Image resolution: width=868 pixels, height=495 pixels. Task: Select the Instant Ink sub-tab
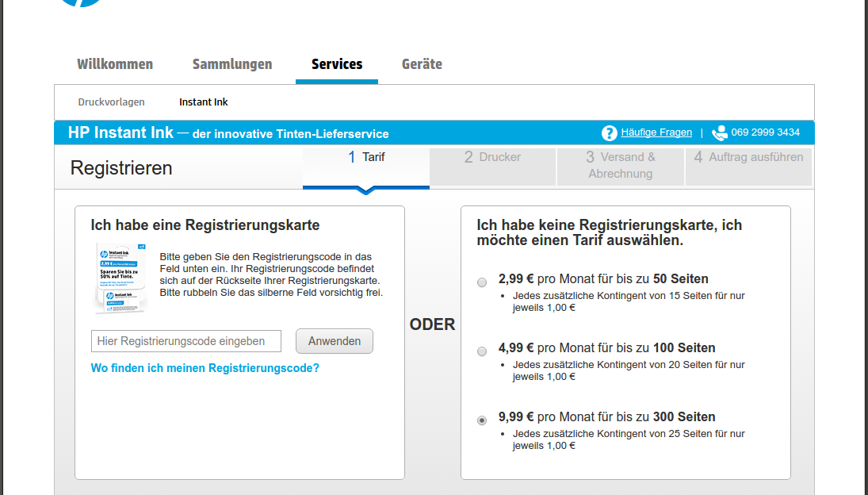point(203,102)
